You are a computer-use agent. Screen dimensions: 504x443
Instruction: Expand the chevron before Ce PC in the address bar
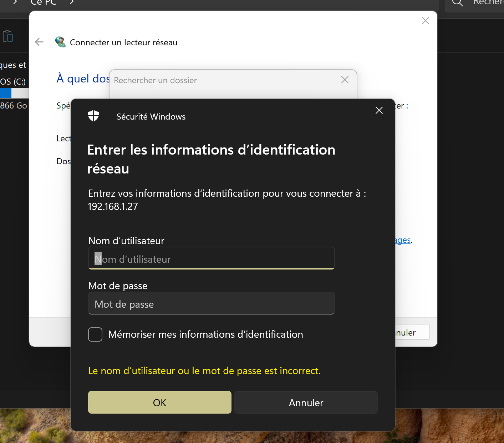click(15, 2)
